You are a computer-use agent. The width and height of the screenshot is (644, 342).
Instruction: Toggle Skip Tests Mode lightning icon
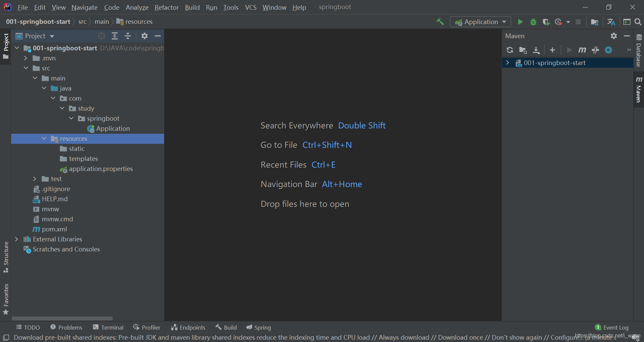608,50
